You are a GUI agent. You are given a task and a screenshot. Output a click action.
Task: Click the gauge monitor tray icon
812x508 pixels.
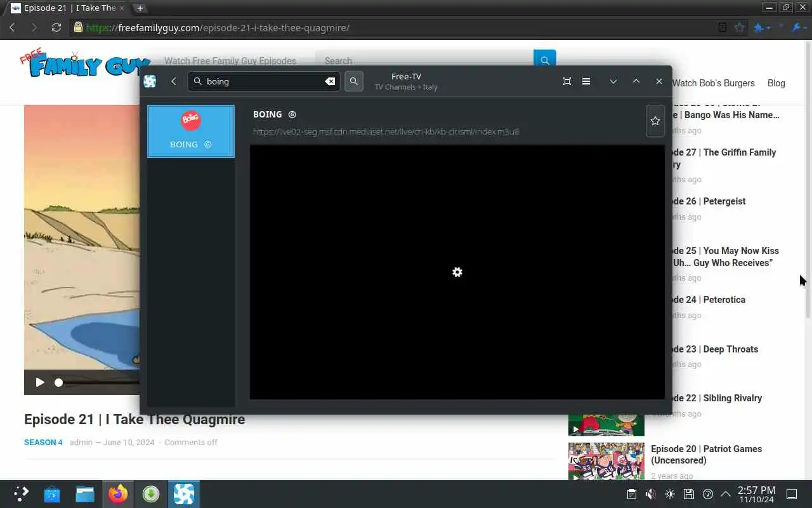[708, 494]
